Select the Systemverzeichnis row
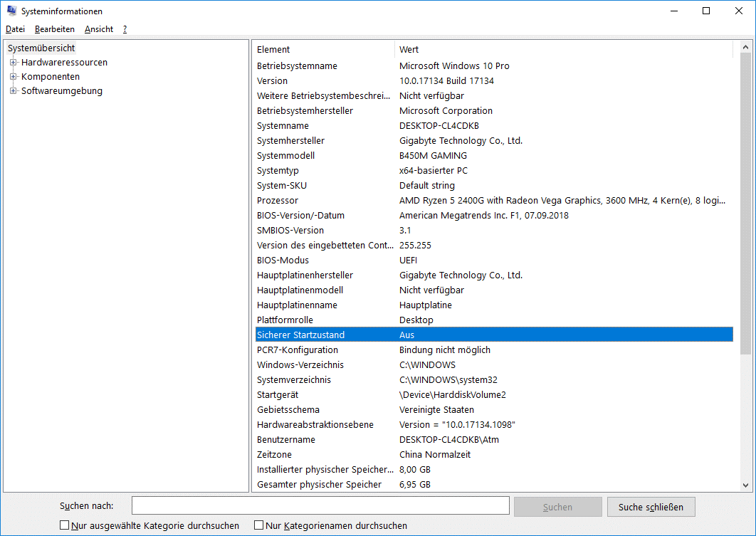Viewport: 756px width, 536px height. tap(494, 380)
